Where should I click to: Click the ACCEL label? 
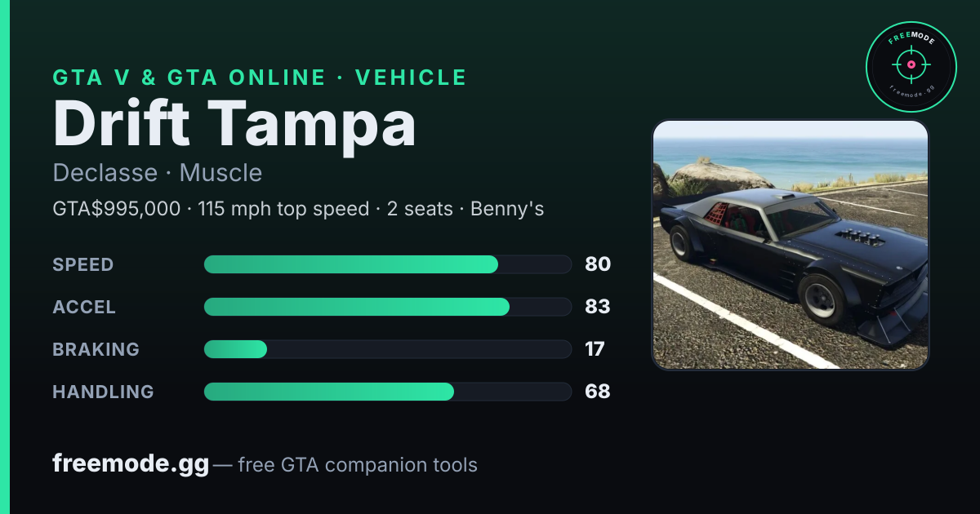(84, 307)
